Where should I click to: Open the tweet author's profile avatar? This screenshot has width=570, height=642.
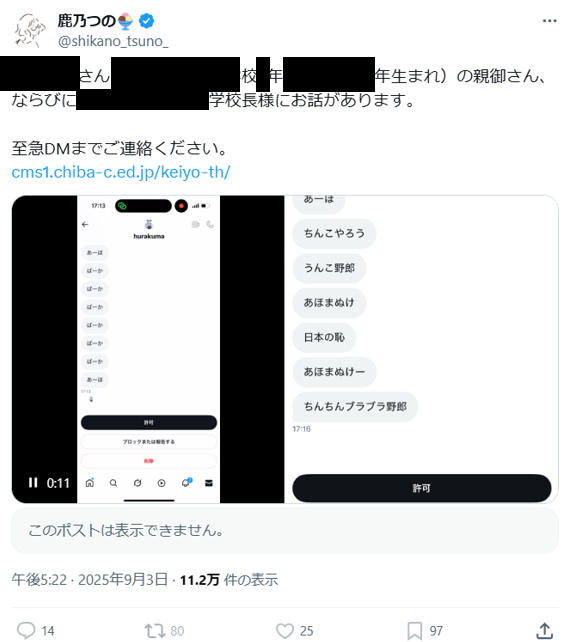[x=29, y=30]
